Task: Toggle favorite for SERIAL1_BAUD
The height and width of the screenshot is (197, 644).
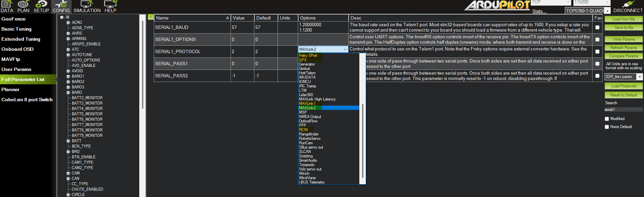Action: coord(598,28)
